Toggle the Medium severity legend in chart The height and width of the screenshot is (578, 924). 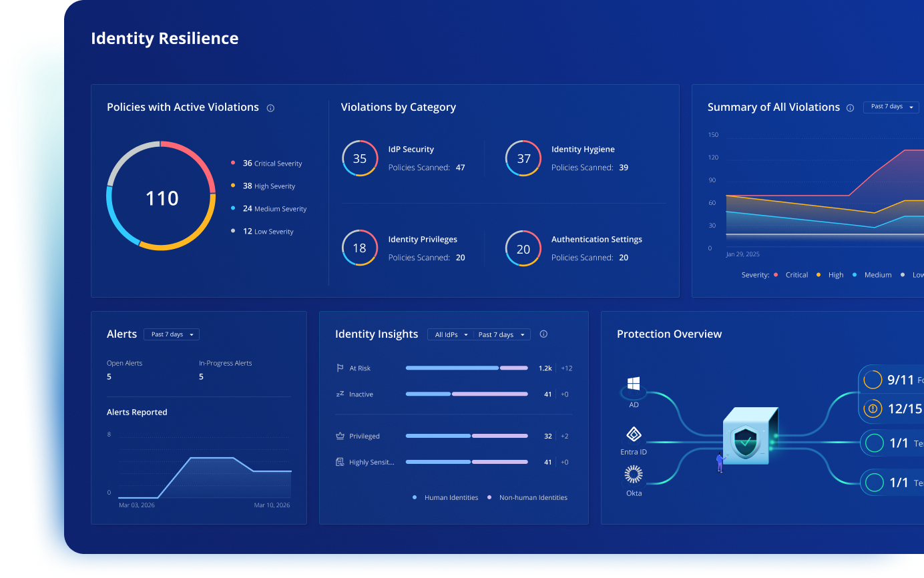(872, 275)
